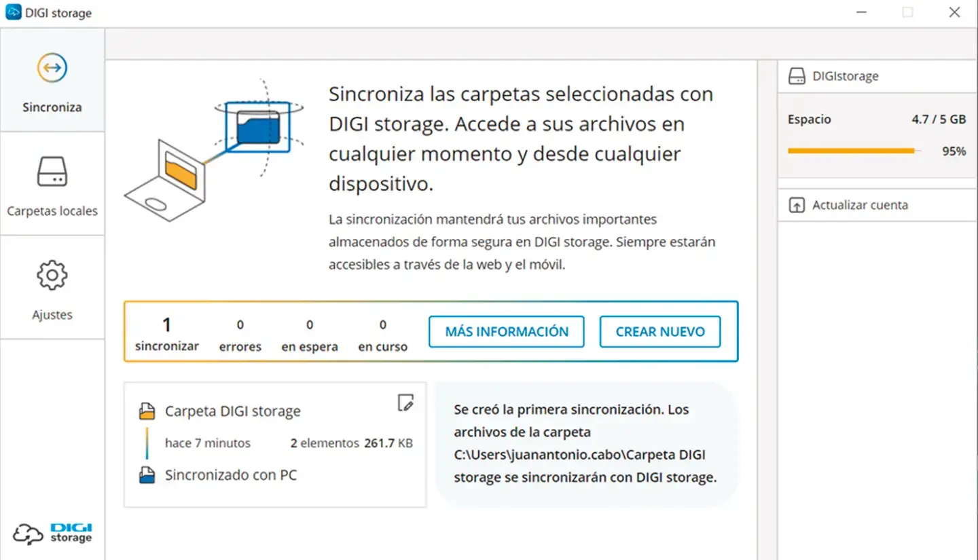978x560 pixels.
Task: Click the edit sync pencil icon
Action: (405, 403)
